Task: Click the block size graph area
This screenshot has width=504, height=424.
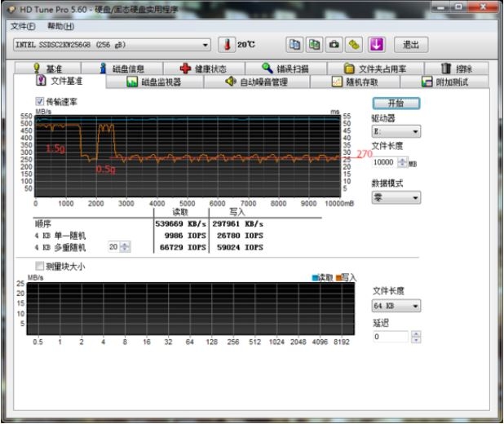Action: coord(191,308)
